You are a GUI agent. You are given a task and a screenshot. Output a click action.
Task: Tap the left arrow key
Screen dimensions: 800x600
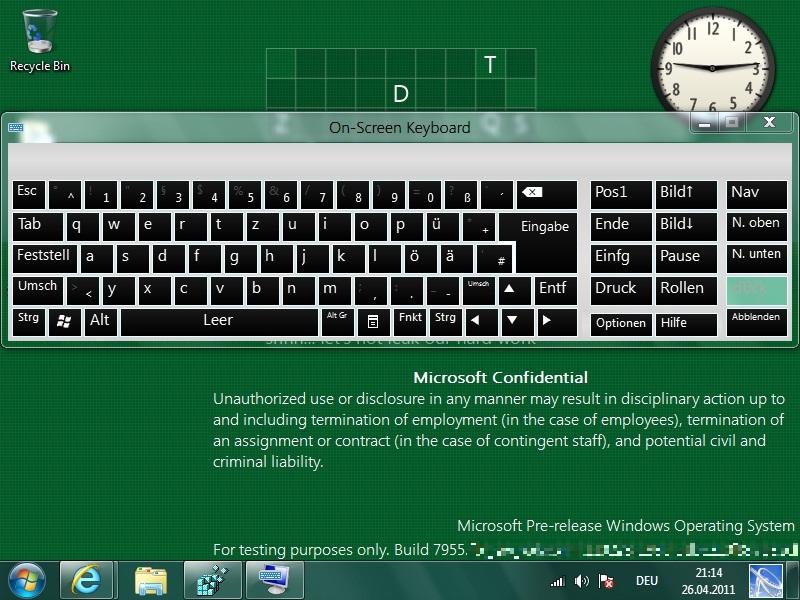click(x=482, y=322)
